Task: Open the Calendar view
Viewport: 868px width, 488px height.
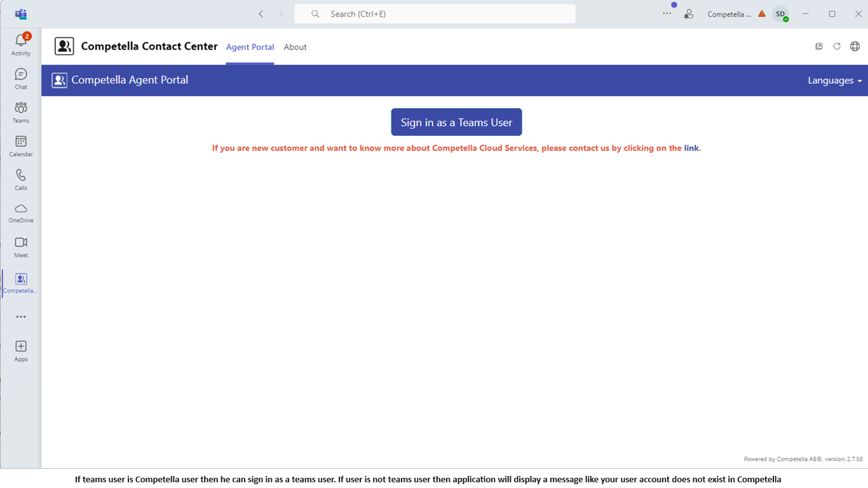Action: (21, 146)
